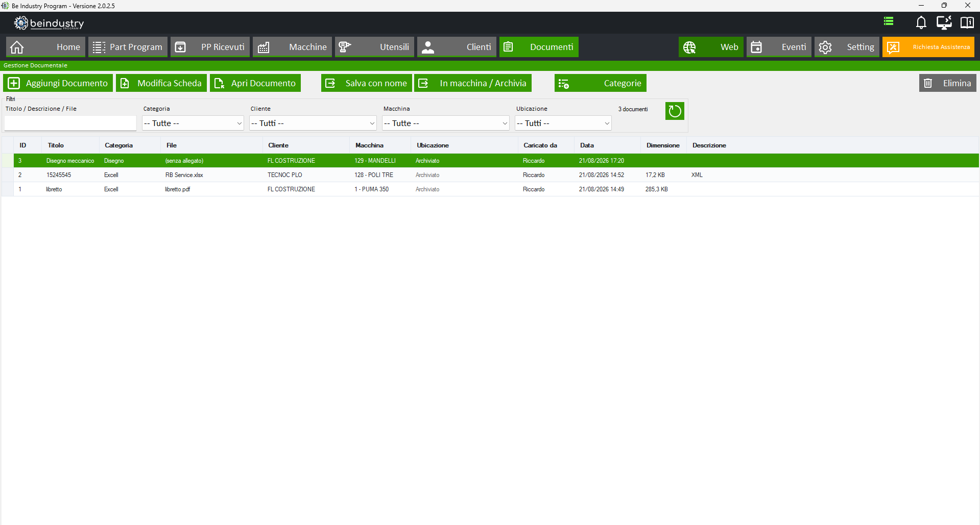The height and width of the screenshot is (525, 980).
Task: Switch to the Macchine tab
Action: pos(292,47)
